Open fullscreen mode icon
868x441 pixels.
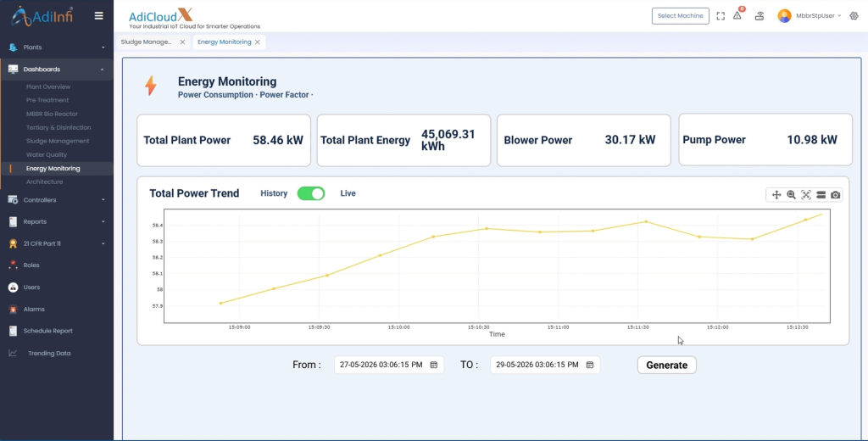point(721,16)
